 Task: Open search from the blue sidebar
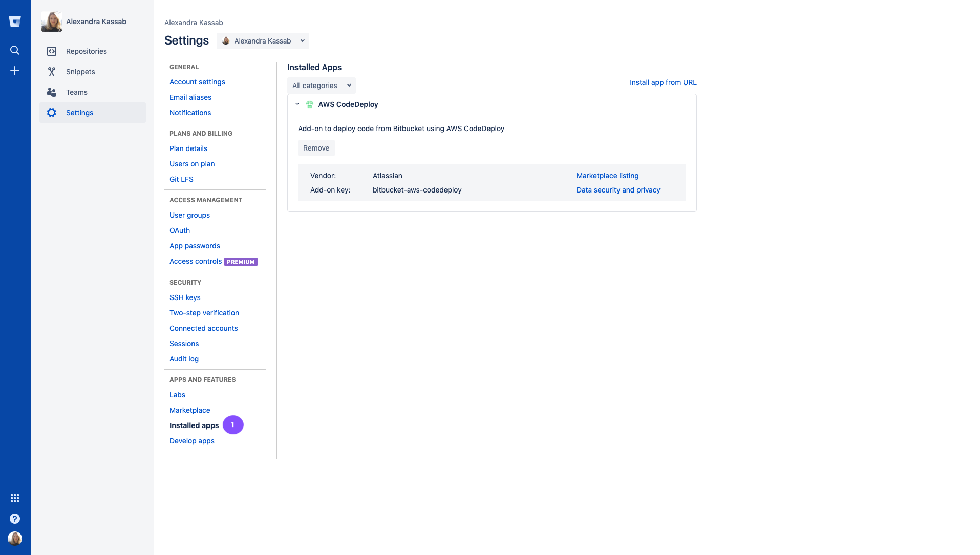click(x=15, y=50)
